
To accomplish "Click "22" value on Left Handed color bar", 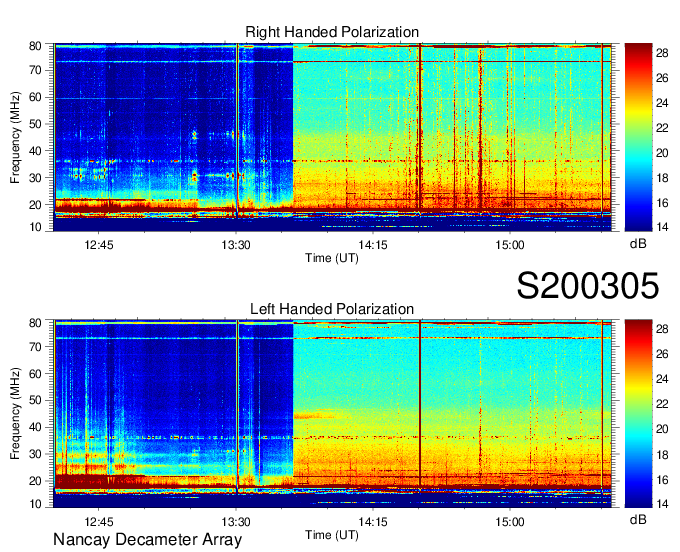I will tap(662, 404).
